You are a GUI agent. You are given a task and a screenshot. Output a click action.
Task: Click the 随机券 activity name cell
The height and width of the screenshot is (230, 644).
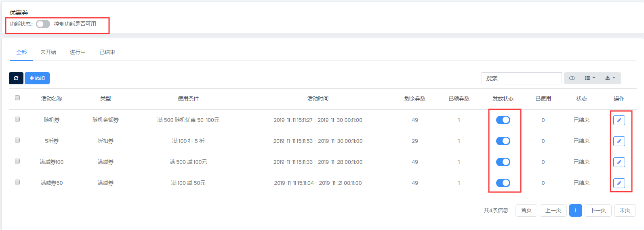[x=52, y=120]
